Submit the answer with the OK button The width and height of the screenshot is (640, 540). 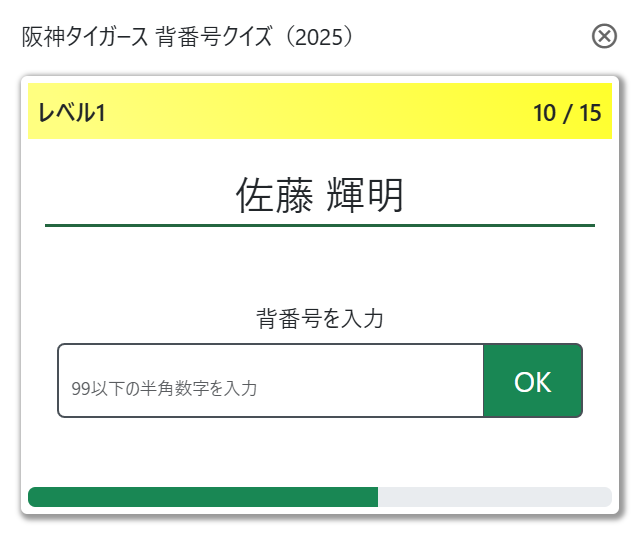click(x=533, y=380)
